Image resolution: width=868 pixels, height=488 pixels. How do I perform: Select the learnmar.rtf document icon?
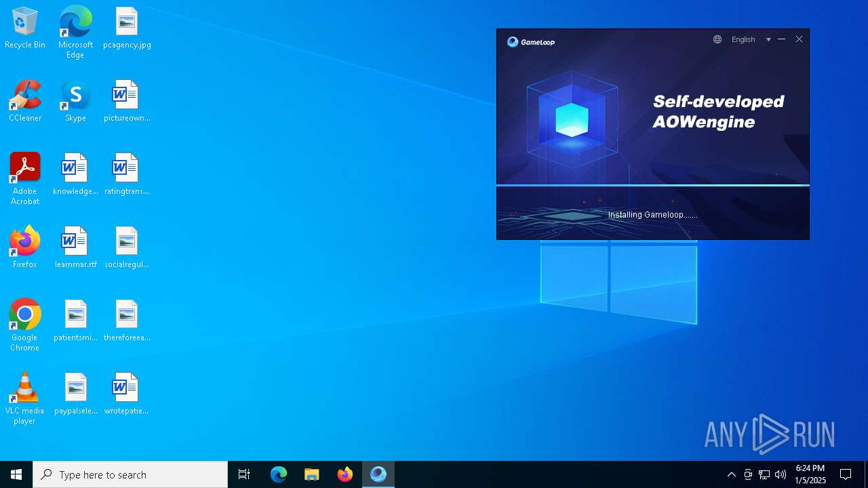point(75,248)
